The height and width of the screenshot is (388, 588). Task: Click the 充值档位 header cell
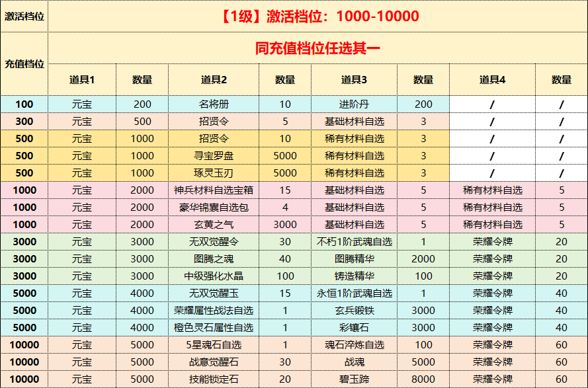(x=24, y=63)
